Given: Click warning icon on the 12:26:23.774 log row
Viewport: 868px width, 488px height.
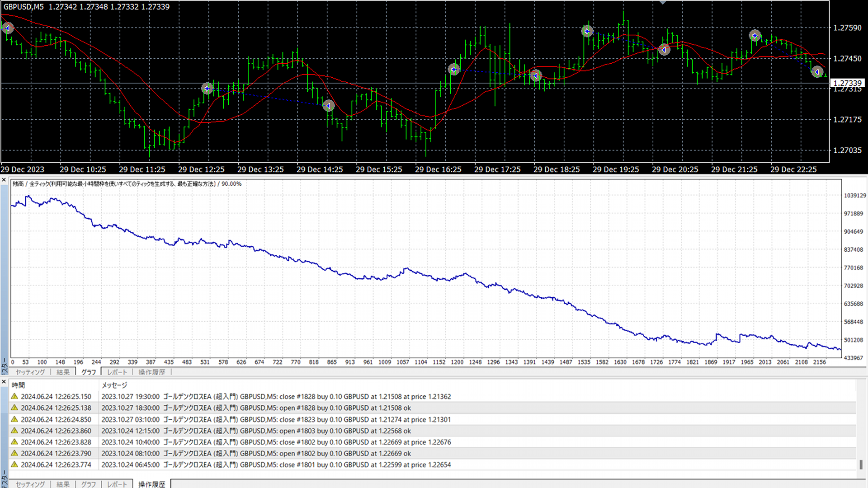Looking at the screenshot, I should pos(14,465).
